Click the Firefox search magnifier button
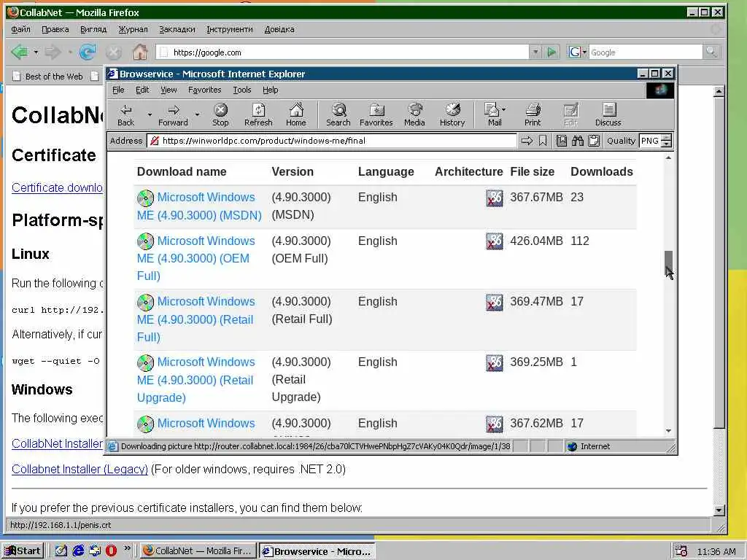The height and width of the screenshot is (560, 747). pos(711,52)
